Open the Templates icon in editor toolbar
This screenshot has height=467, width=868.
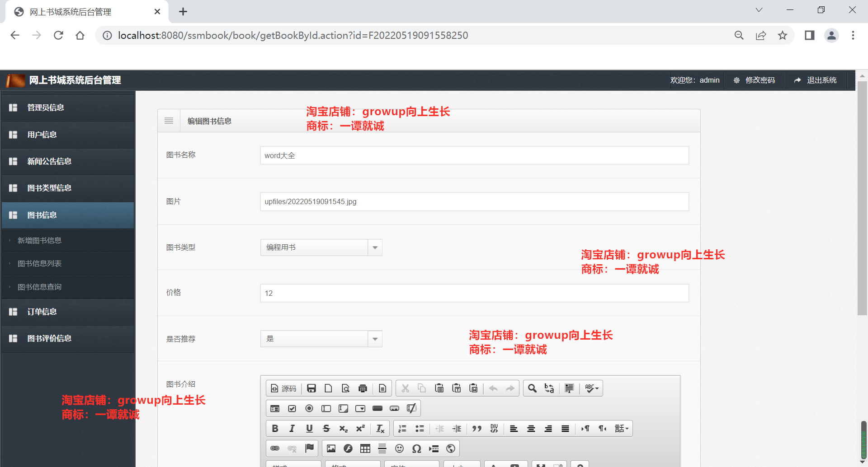coord(382,388)
